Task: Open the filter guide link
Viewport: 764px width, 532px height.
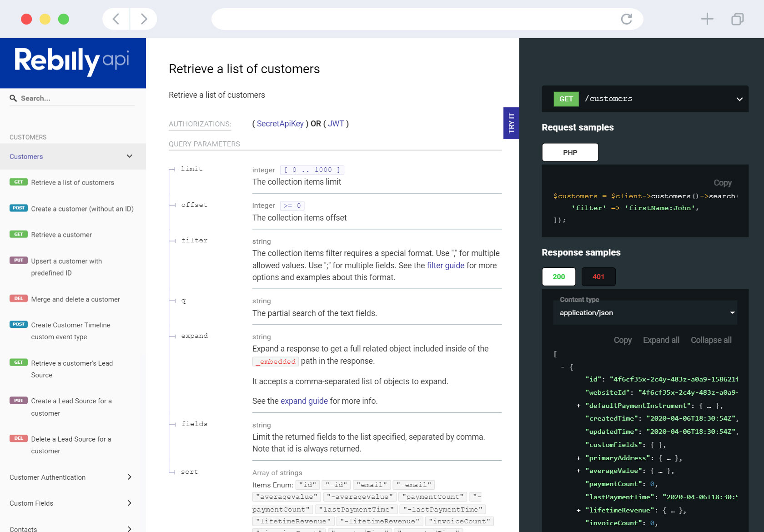Action: pyautogui.click(x=445, y=266)
